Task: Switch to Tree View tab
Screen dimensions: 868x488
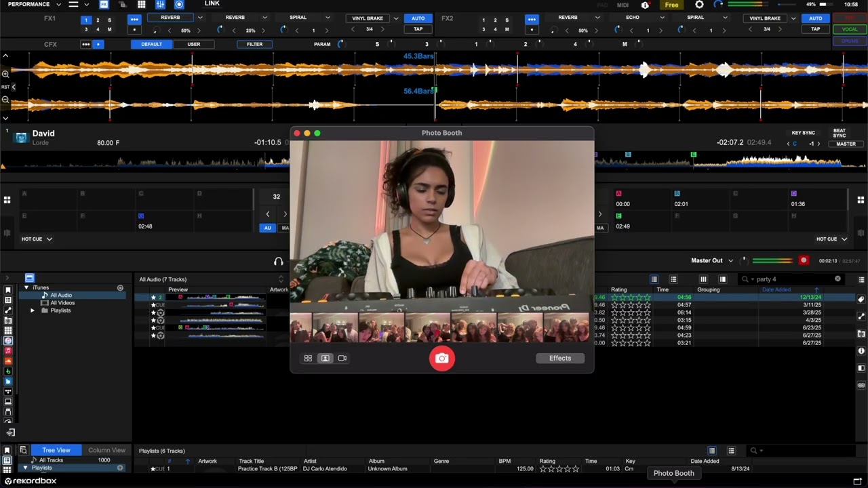Action: [56, 450]
